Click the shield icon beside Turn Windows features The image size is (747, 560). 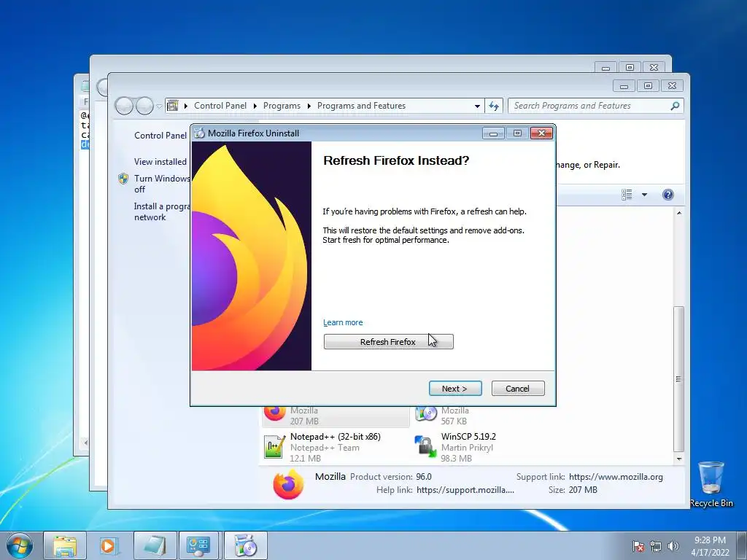123,179
